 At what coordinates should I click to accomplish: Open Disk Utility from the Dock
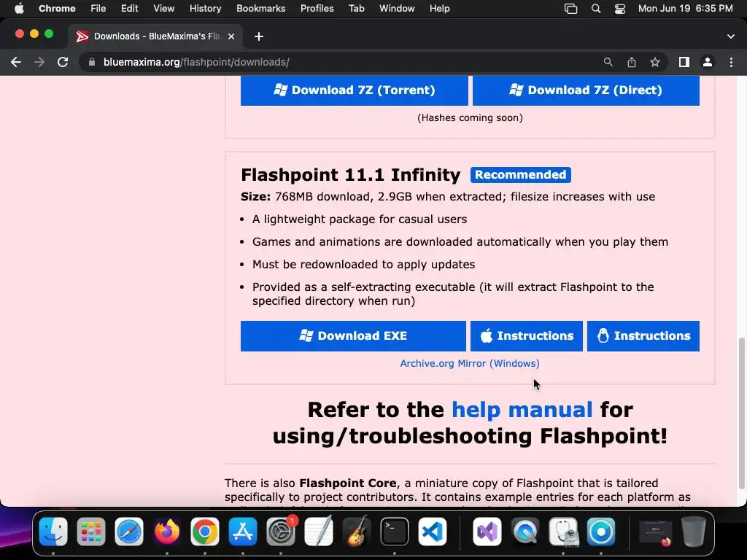tap(563, 532)
